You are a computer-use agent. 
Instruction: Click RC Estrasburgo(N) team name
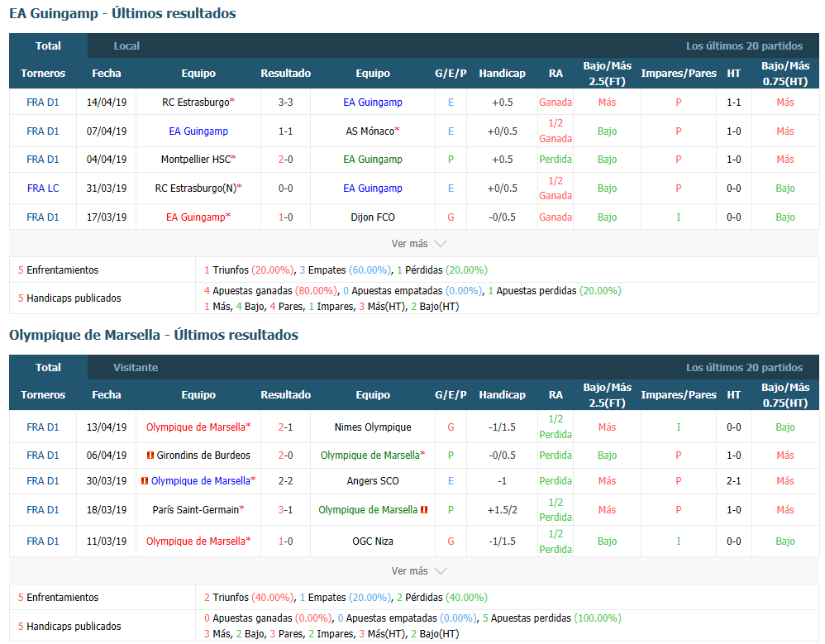tap(196, 188)
